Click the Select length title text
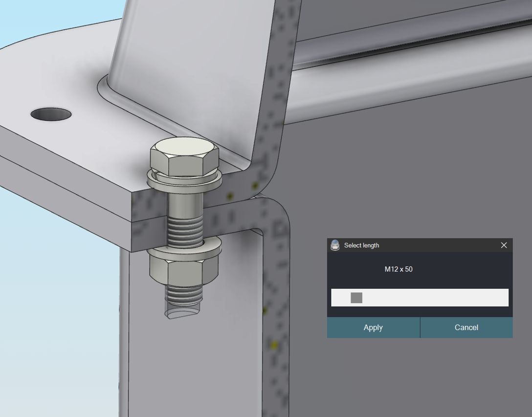The height and width of the screenshot is (417, 532). coord(362,245)
